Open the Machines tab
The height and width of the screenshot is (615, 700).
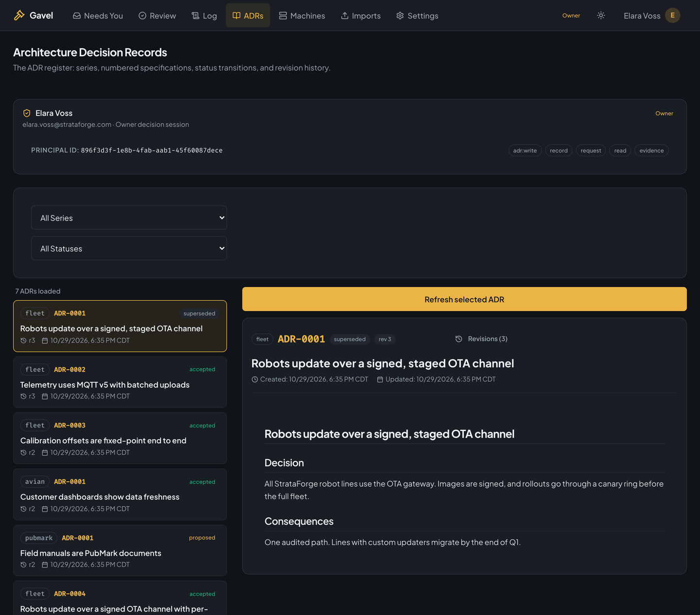tap(302, 16)
